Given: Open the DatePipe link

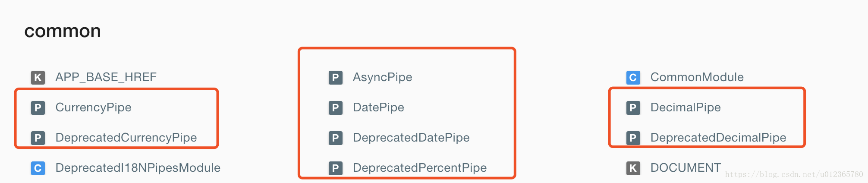Looking at the screenshot, I should (x=378, y=107).
